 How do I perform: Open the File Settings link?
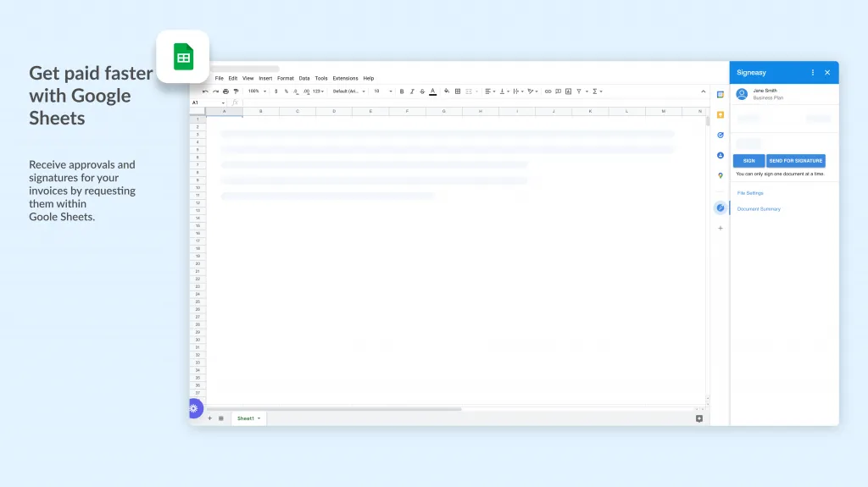point(750,193)
